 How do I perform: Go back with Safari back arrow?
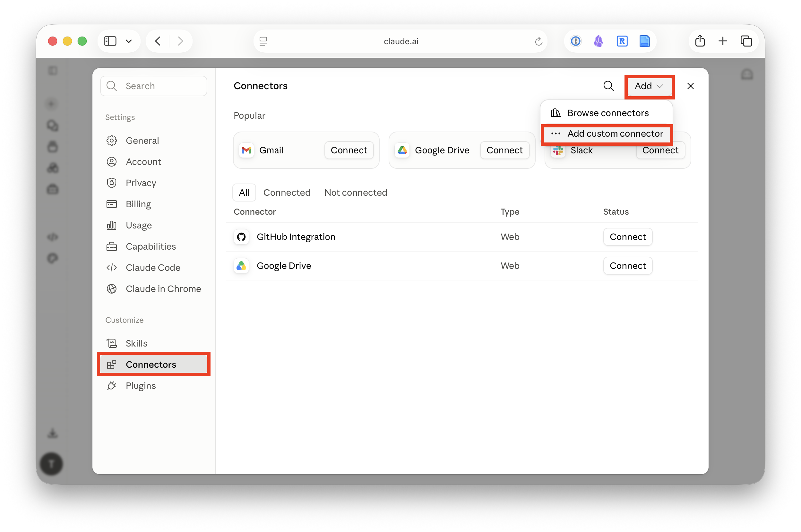coord(158,41)
